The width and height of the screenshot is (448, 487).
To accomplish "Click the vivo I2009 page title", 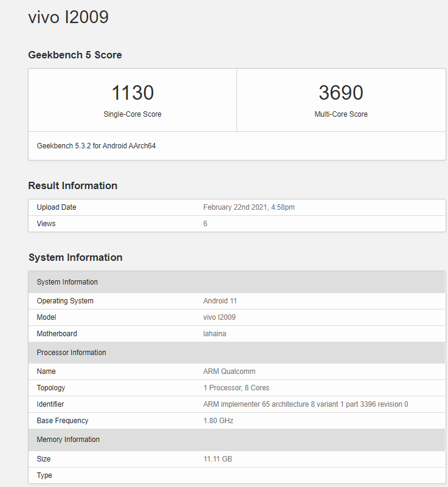I will click(69, 17).
